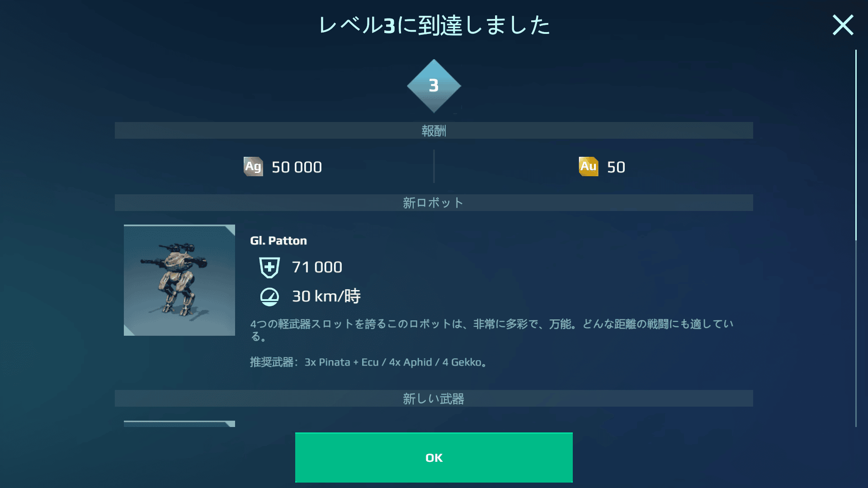Click the robot description paragraph
The width and height of the screenshot is (868, 488).
pos(491,330)
